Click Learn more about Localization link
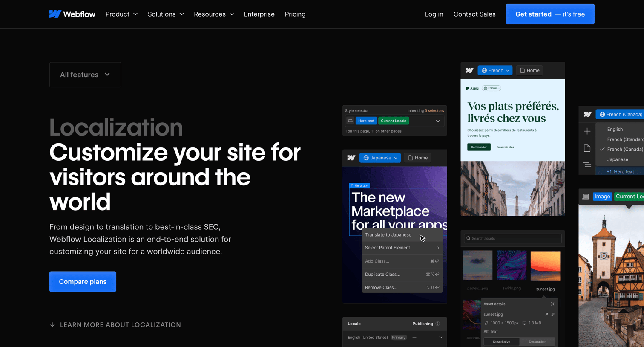 [x=121, y=325]
